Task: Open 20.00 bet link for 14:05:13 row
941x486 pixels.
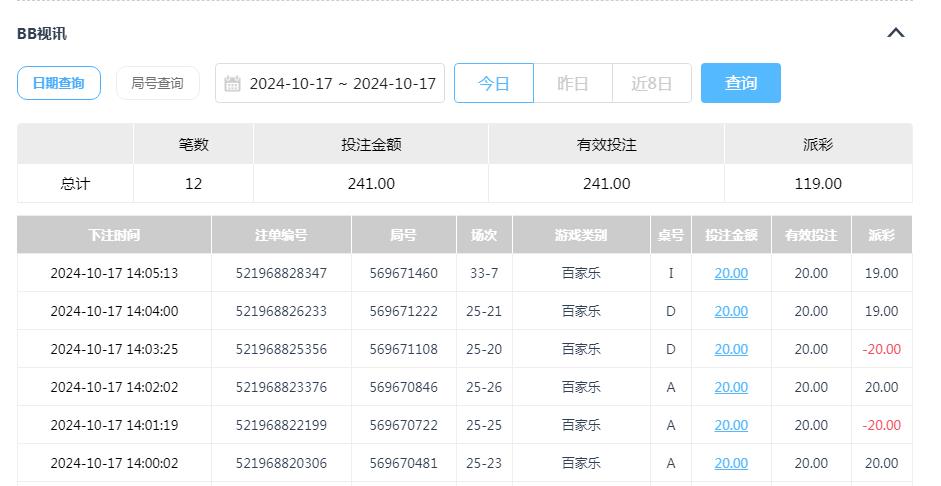Action: (x=730, y=273)
